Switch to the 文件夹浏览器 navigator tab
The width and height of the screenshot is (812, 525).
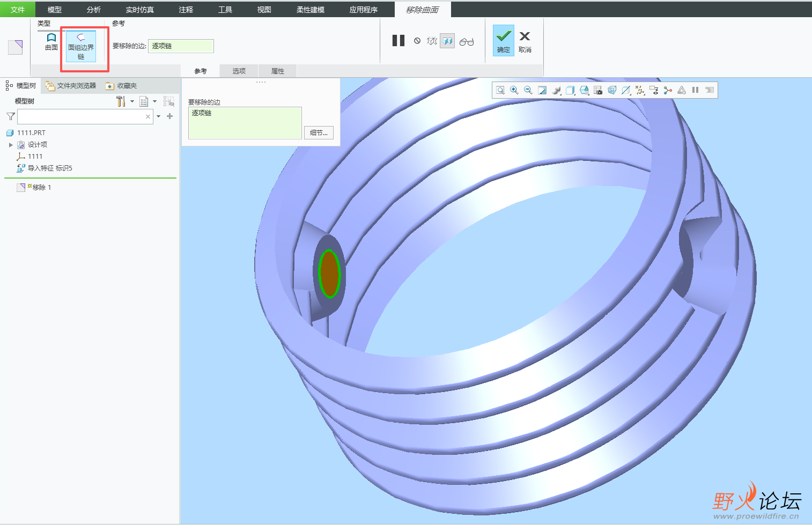(71, 86)
